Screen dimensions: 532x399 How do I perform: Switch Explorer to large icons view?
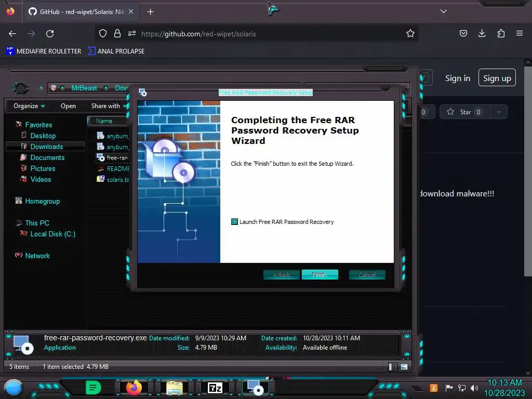(x=404, y=367)
